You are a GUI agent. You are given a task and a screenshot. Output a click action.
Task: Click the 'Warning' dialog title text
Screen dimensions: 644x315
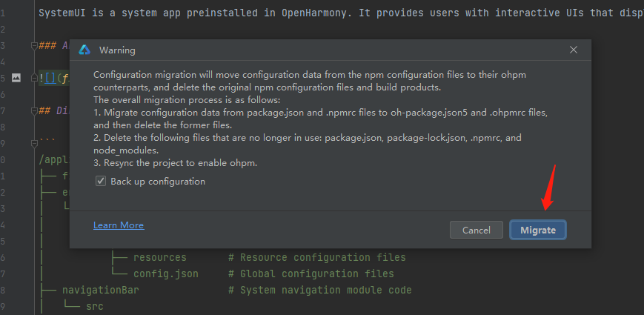coord(117,50)
